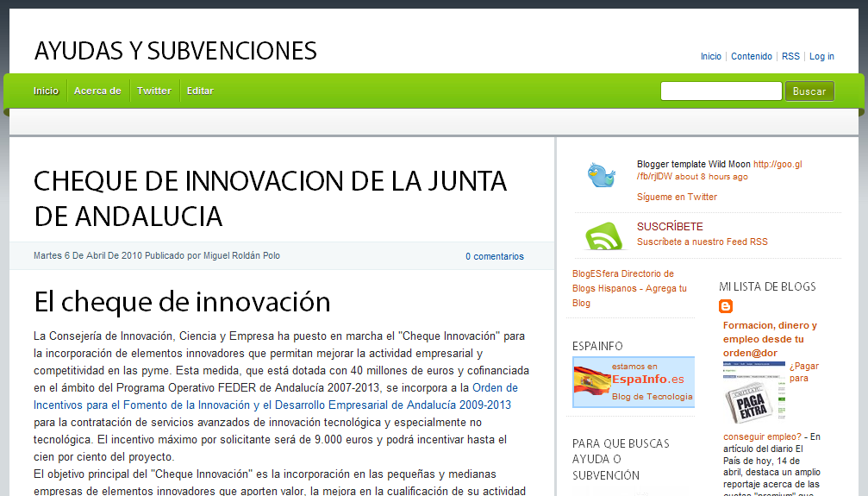Select the Editar menu item
868x496 pixels.
pyautogui.click(x=200, y=91)
